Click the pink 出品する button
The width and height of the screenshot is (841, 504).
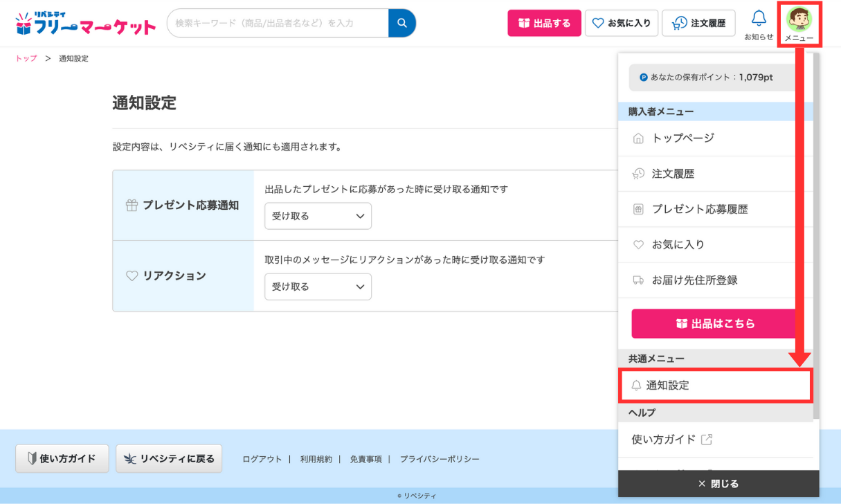point(544,23)
